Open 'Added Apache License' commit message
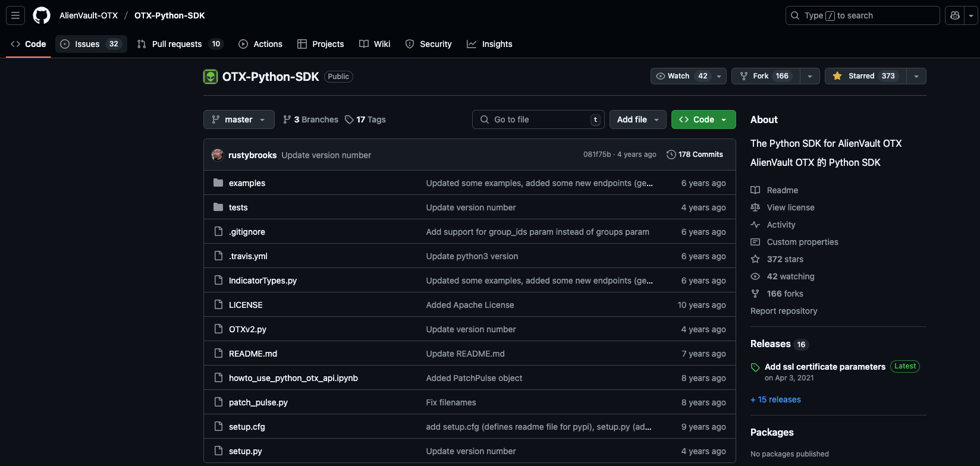Image resolution: width=980 pixels, height=466 pixels. point(470,305)
